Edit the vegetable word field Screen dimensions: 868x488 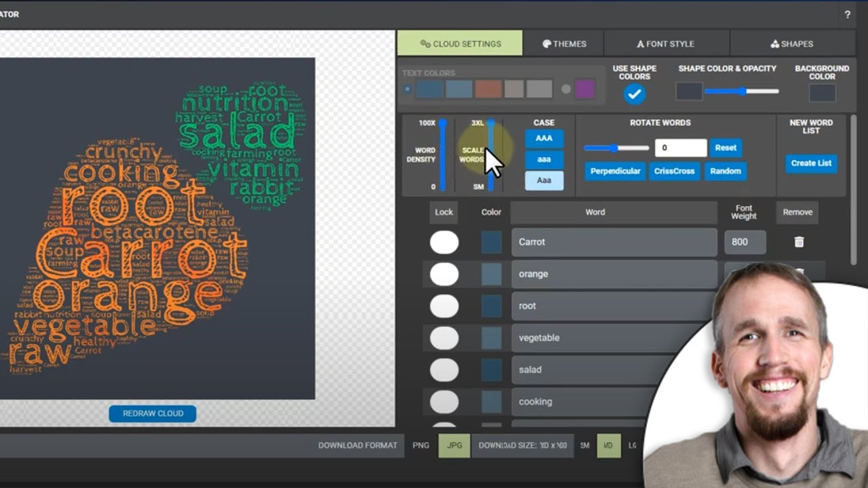pos(605,338)
